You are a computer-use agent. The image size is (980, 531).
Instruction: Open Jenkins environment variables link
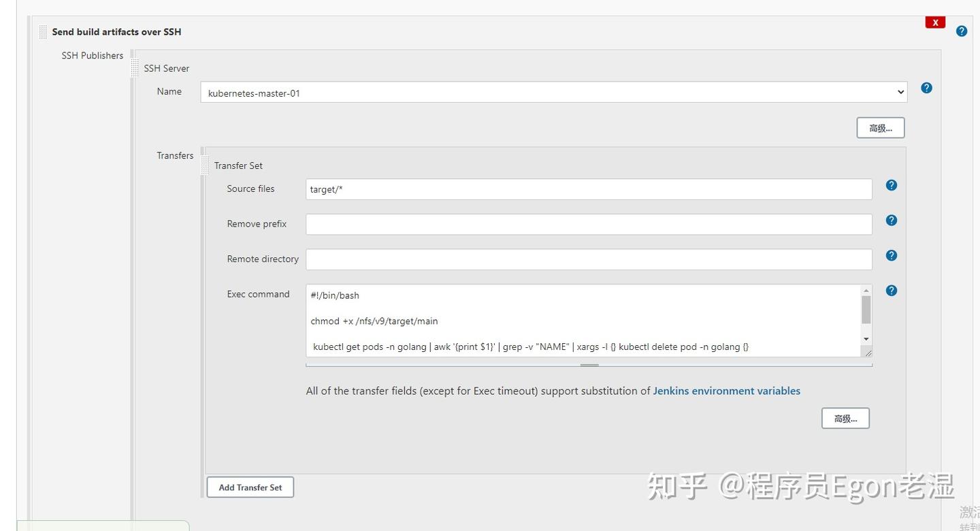726,391
